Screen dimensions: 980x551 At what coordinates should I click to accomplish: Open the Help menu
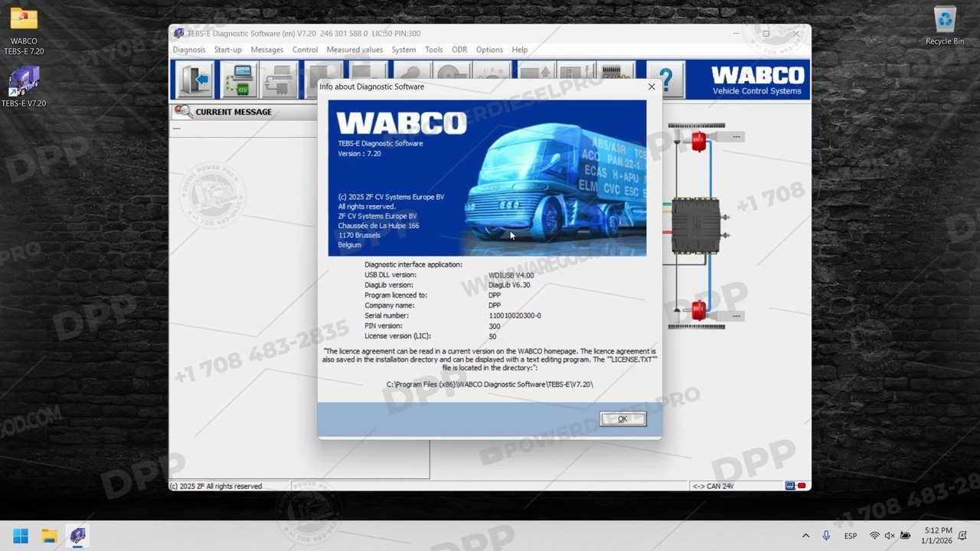click(x=520, y=50)
